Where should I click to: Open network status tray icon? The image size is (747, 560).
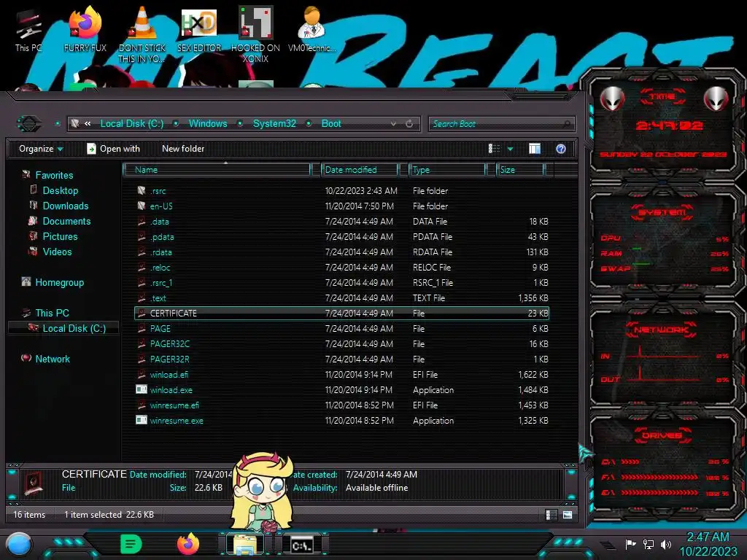tap(648, 545)
